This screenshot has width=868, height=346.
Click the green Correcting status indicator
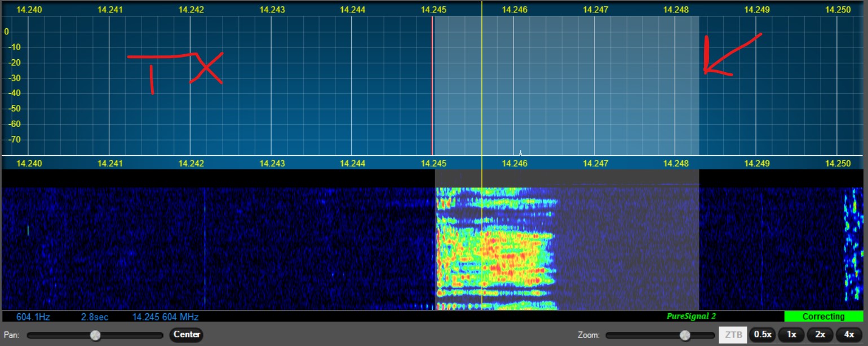point(823,317)
